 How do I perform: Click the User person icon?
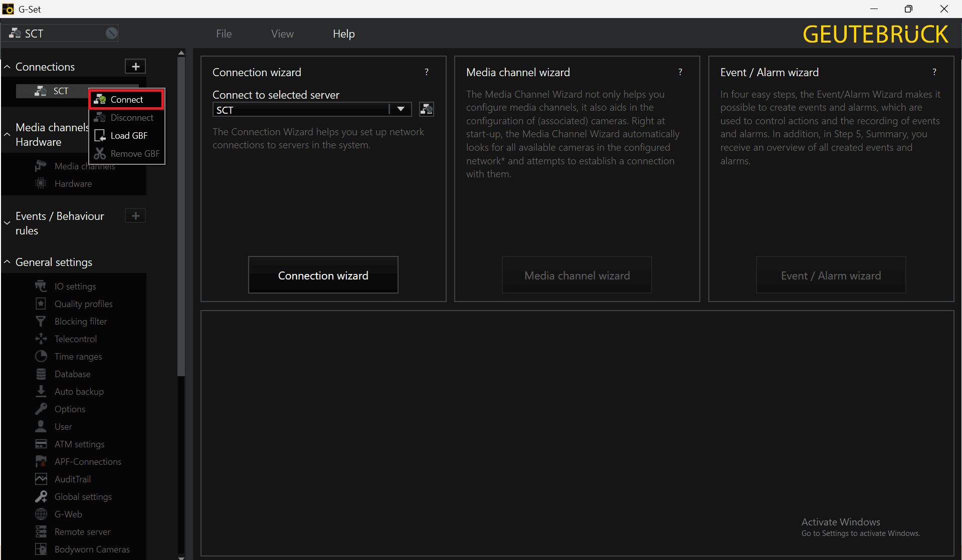point(41,426)
